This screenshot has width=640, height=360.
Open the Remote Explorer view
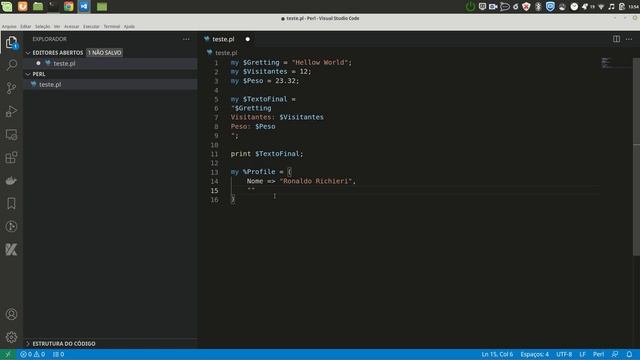click(11, 134)
